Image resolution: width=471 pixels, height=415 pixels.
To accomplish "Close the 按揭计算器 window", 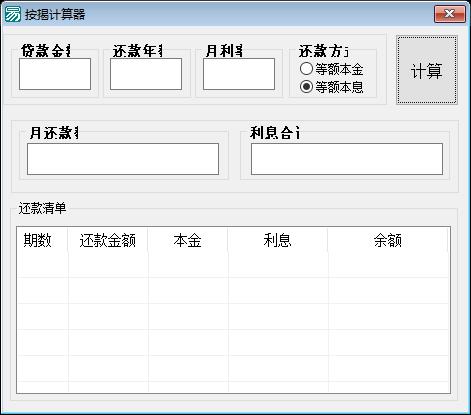I will pyautogui.click(x=450, y=14).
